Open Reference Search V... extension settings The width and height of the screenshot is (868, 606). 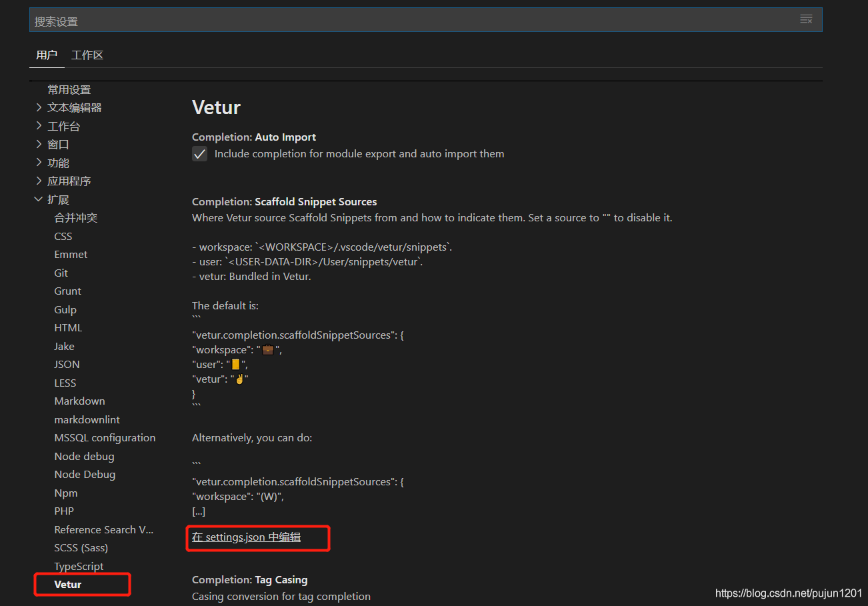pos(104,529)
